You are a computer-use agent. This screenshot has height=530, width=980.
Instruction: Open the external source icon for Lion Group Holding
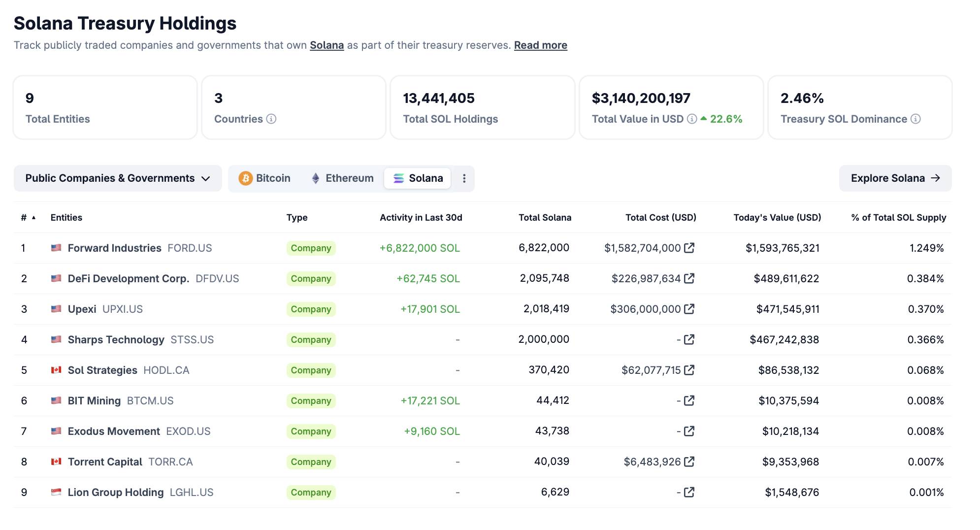(689, 492)
